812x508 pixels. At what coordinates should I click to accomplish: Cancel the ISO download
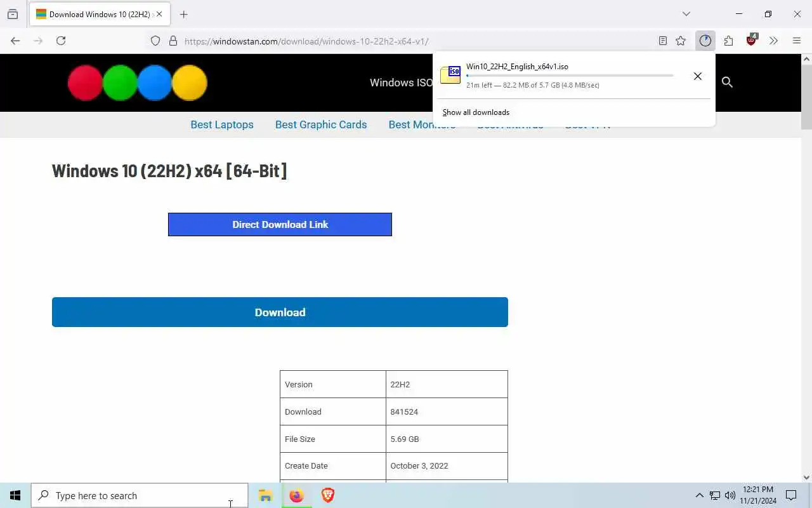coord(698,76)
